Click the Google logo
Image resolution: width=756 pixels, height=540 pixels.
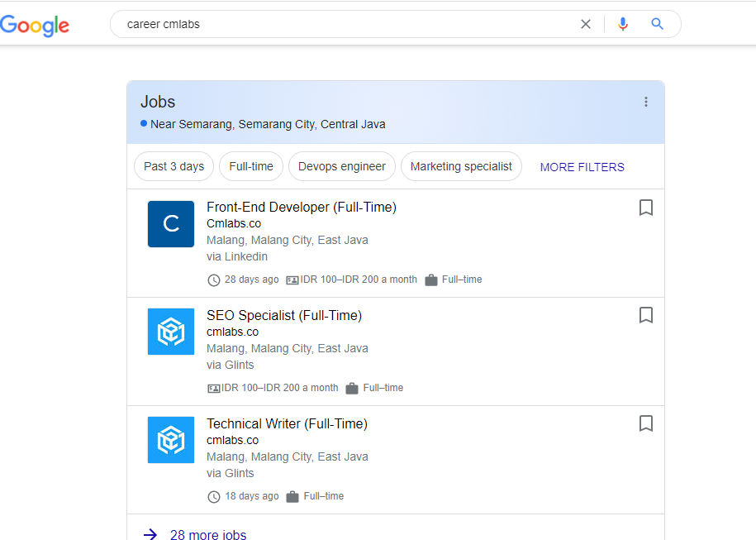pyautogui.click(x=34, y=25)
